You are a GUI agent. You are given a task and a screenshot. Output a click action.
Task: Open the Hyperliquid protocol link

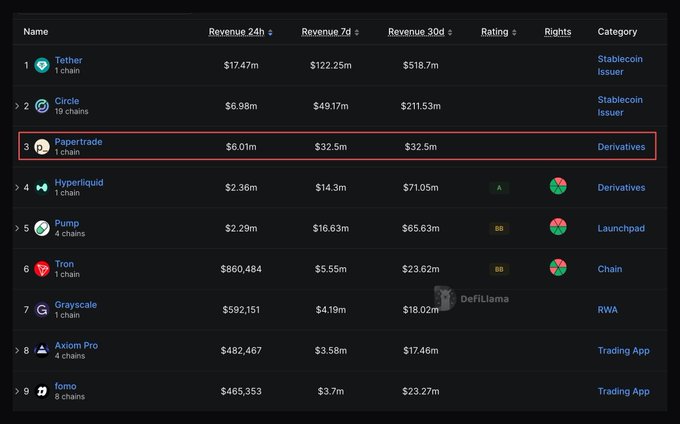79,183
